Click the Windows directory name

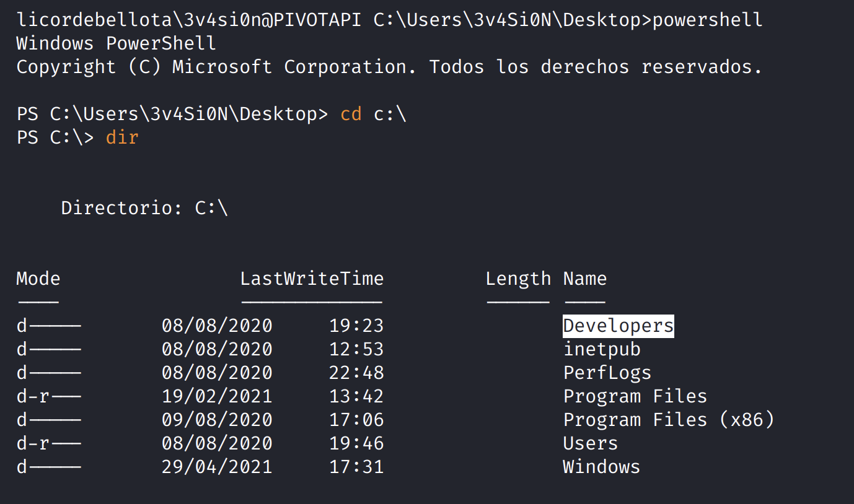tap(601, 466)
